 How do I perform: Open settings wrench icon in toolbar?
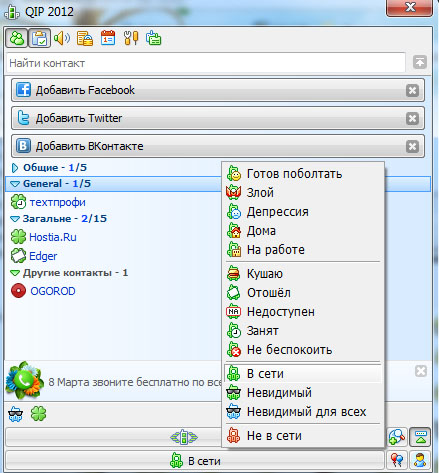(131, 38)
